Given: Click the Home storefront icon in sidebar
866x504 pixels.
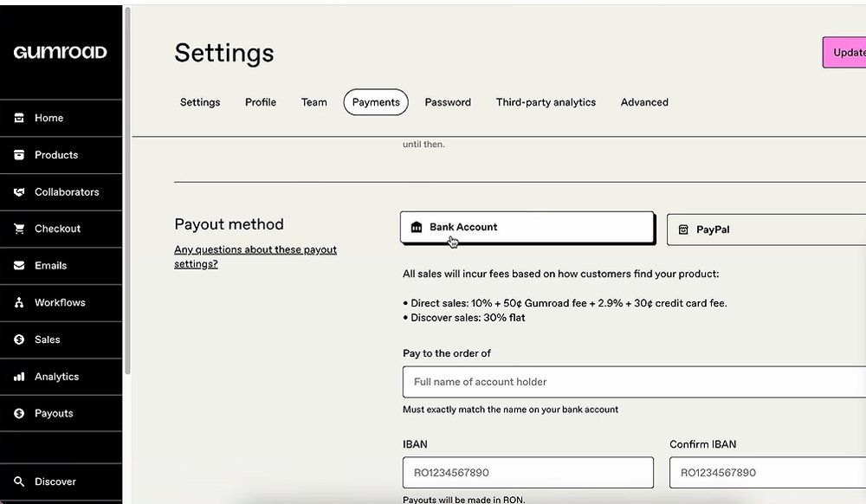Looking at the screenshot, I should tap(19, 118).
